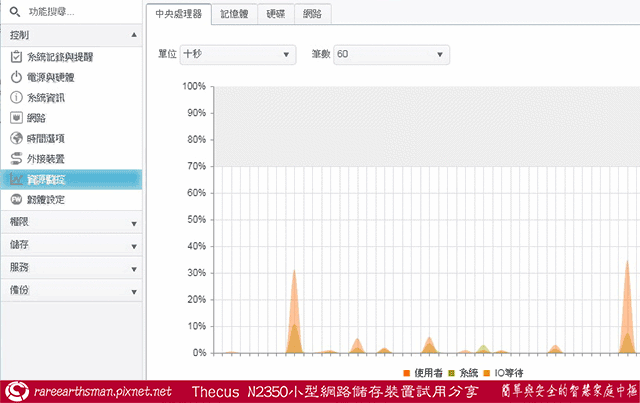Open 外接裝置 via its icon
The image size is (640, 403).
click(16, 159)
